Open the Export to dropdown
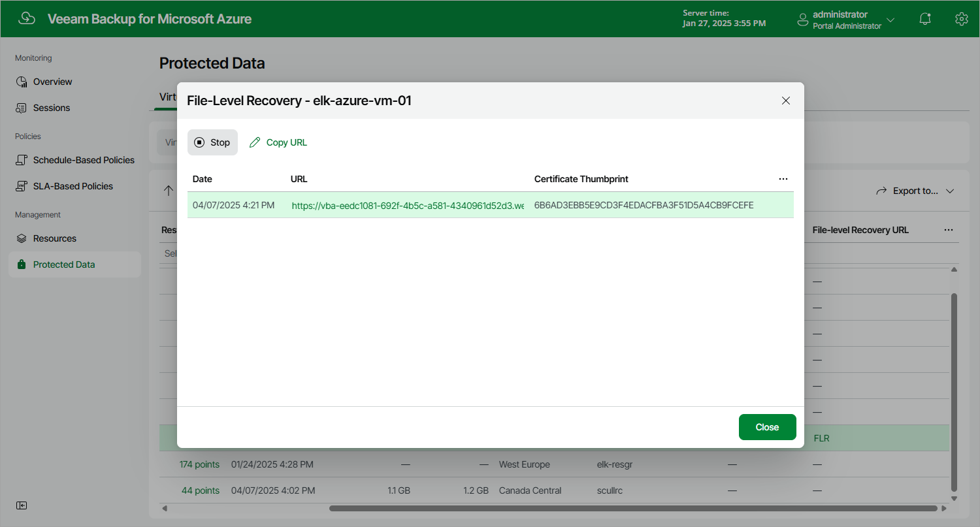Screen dimensions: 980x527 click(915, 191)
